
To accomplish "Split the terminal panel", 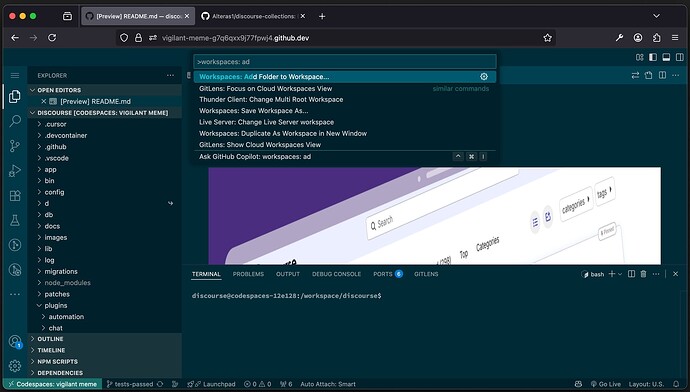I will pos(631,274).
